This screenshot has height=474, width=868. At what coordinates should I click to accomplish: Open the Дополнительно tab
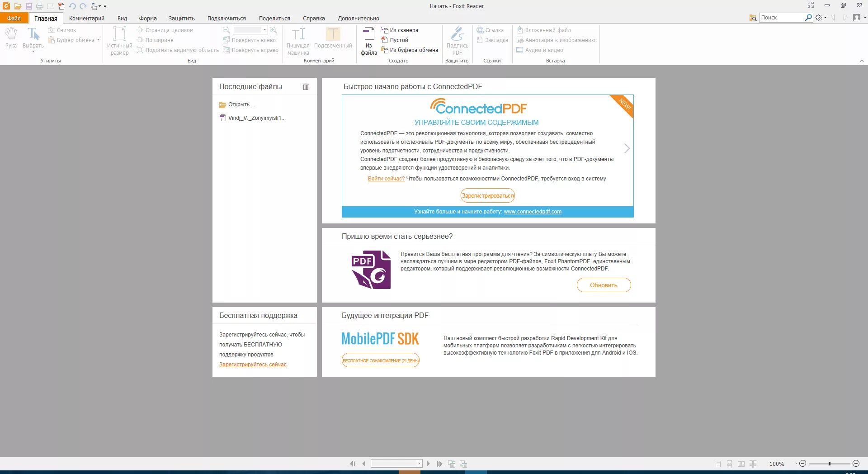pyautogui.click(x=358, y=19)
